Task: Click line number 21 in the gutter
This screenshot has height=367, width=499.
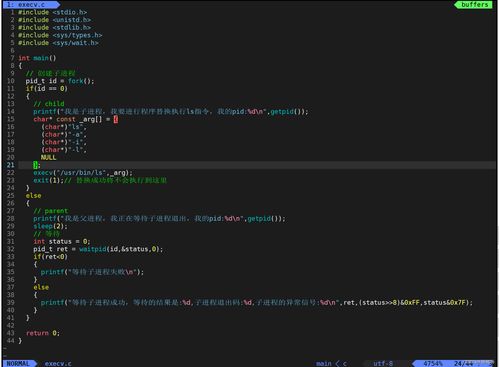Action: 10,165
